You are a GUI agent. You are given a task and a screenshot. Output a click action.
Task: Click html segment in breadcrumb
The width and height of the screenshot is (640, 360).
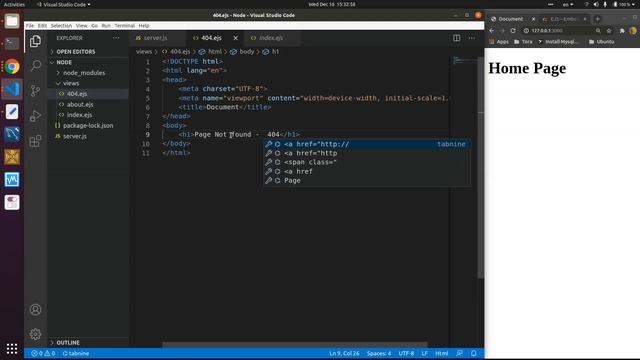(215, 52)
